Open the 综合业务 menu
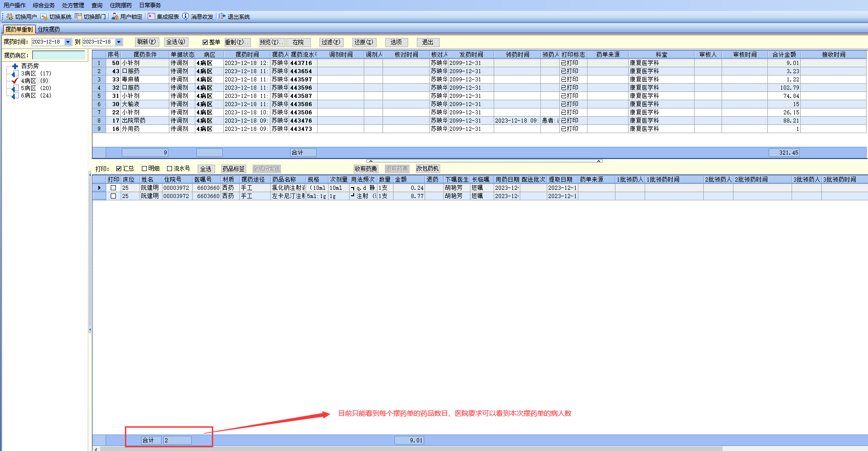The width and height of the screenshot is (868, 451). coord(44,5)
